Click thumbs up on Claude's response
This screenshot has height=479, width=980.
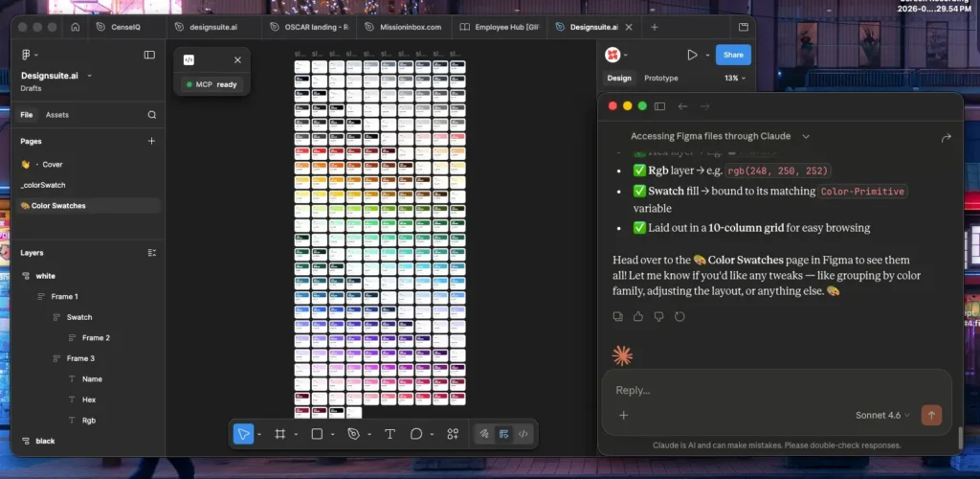(638, 316)
